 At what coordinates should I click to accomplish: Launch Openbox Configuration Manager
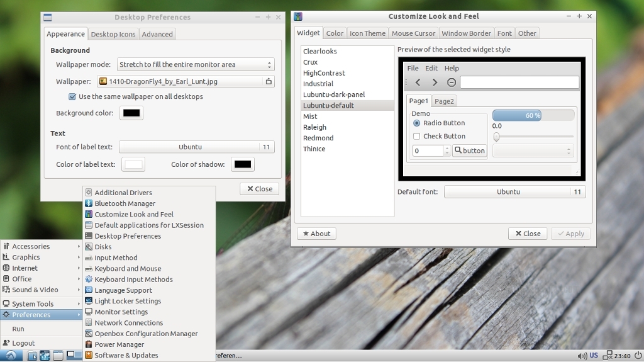tap(149, 334)
